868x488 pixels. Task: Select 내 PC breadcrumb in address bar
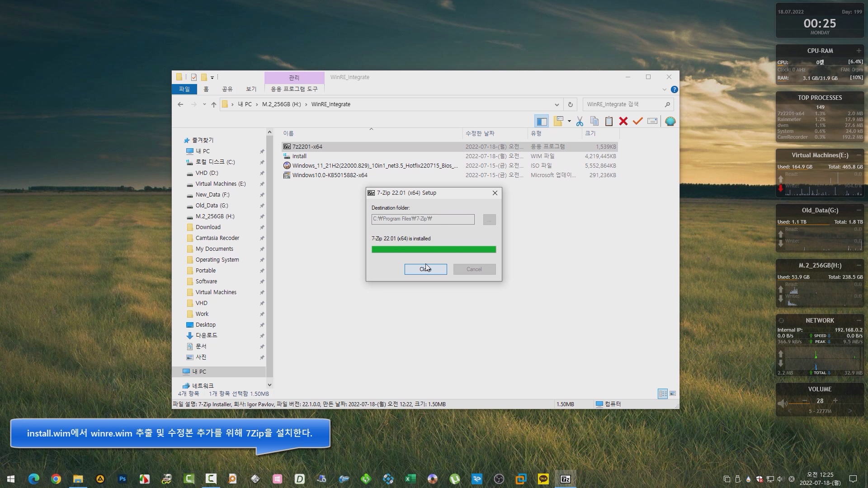(245, 104)
